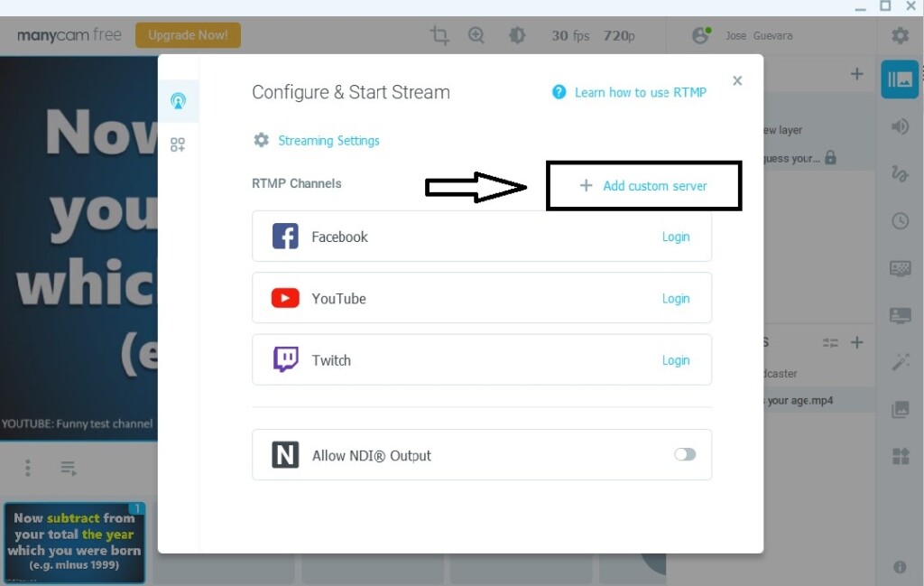Log in to YouTube channel
The height and width of the screenshot is (586, 924).
tap(675, 299)
